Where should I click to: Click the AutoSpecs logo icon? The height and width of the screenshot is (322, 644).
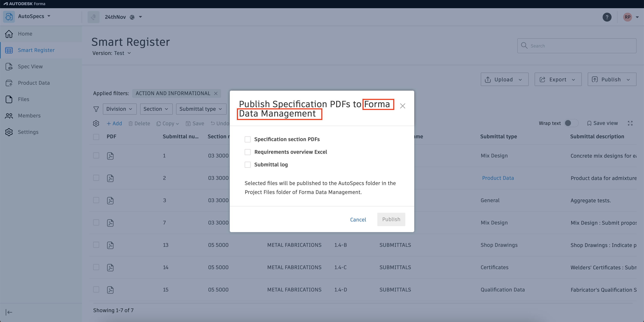coord(9,17)
